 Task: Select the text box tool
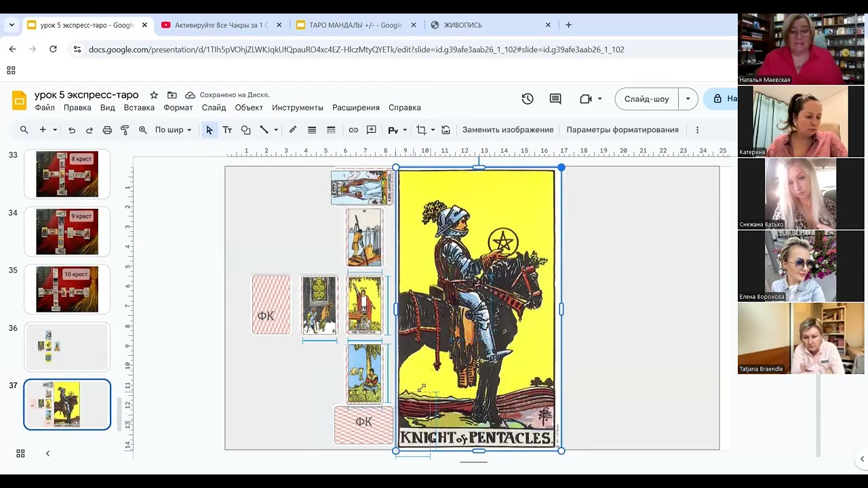click(x=227, y=130)
